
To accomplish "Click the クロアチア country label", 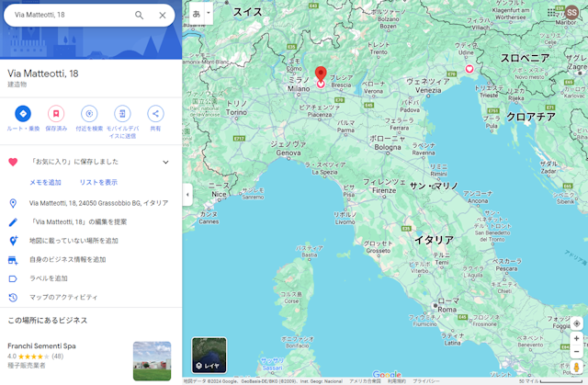I will [x=531, y=117].
